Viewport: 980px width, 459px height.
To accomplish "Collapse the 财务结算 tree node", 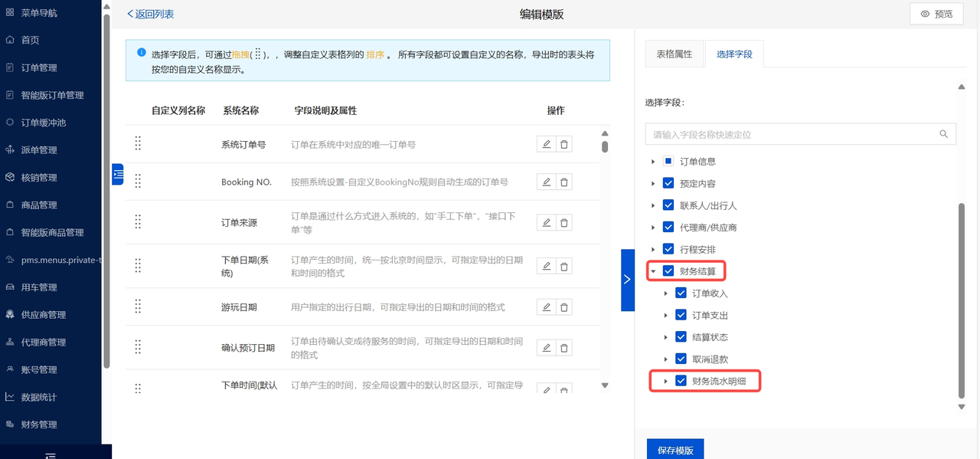I will (653, 271).
